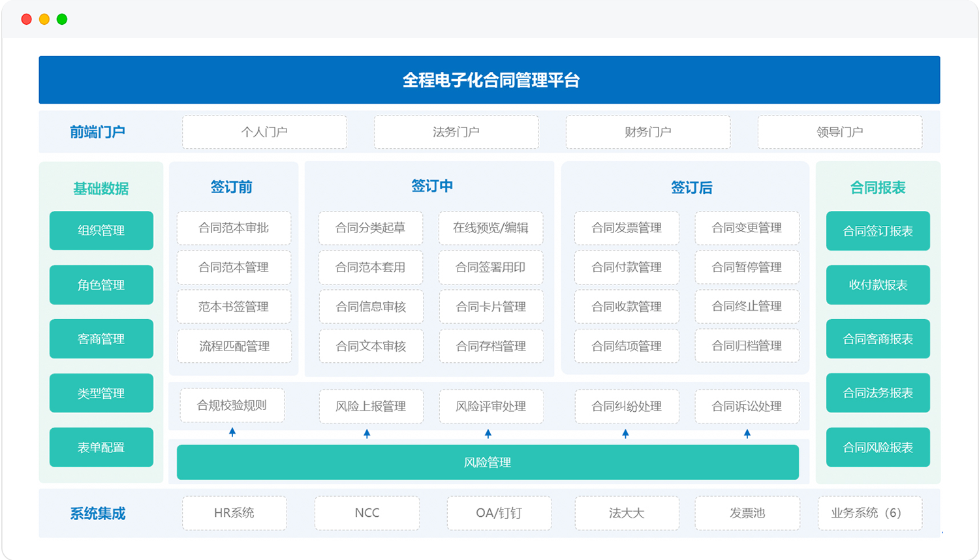Viewport: 979px width, 560px height.
Task: Open 范本书签管理 item
Action: click(234, 307)
